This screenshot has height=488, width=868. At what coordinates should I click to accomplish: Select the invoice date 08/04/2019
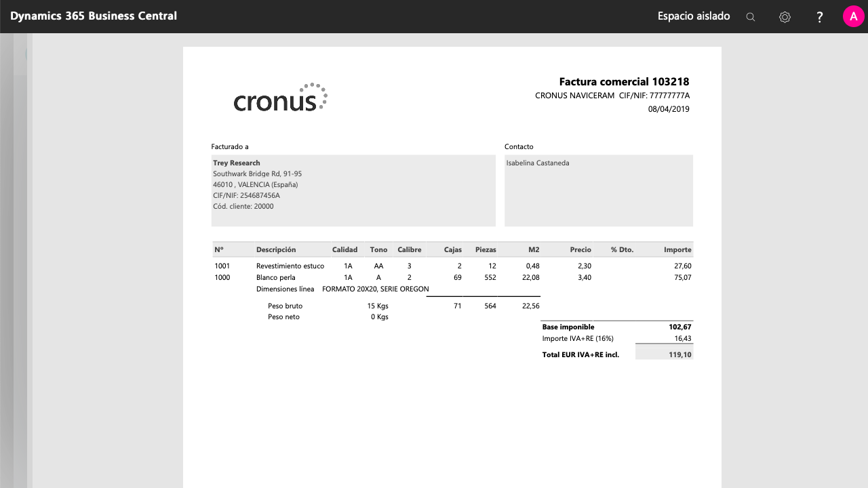[669, 109]
